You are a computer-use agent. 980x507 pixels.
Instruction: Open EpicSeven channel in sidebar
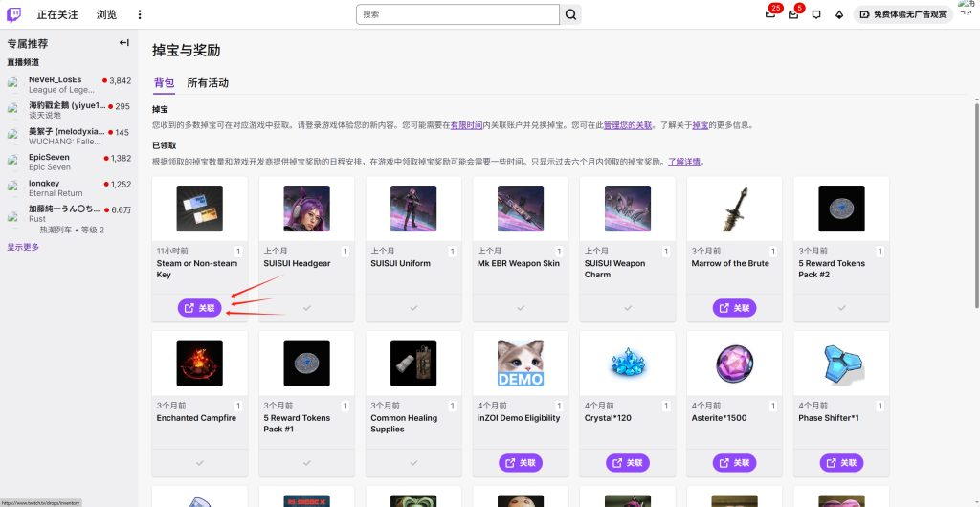point(69,162)
